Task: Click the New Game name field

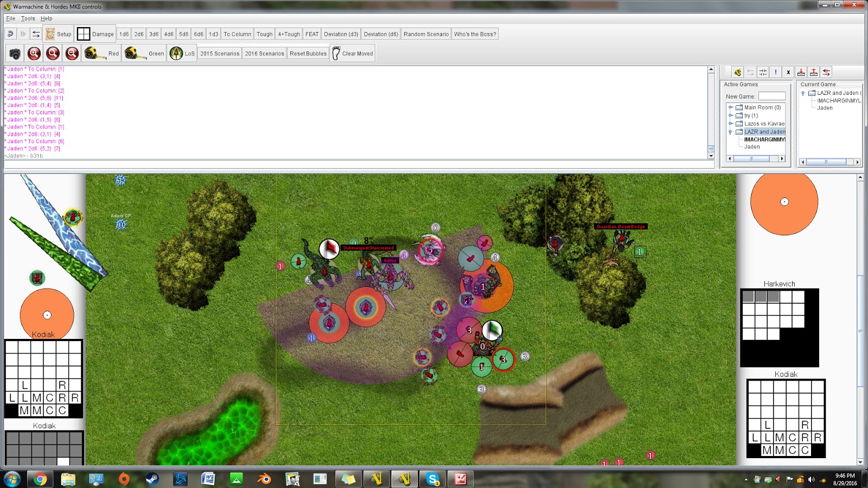Action: [772, 96]
